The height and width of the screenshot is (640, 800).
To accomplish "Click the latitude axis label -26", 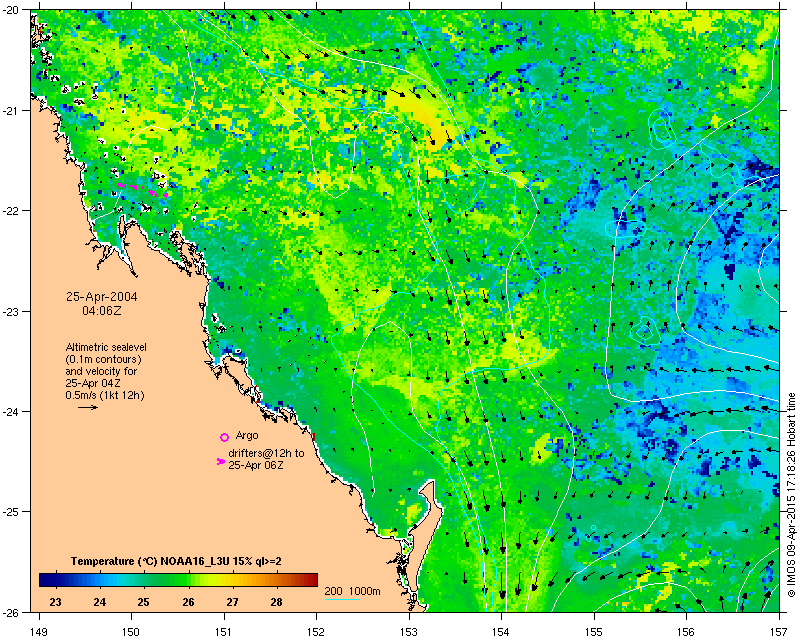I will [x=11, y=612].
